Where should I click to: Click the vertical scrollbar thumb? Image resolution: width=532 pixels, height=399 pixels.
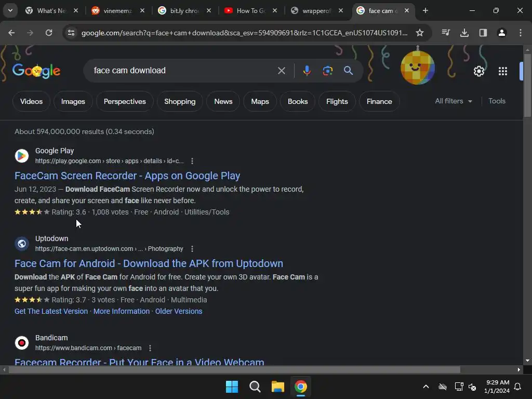tap(527, 85)
